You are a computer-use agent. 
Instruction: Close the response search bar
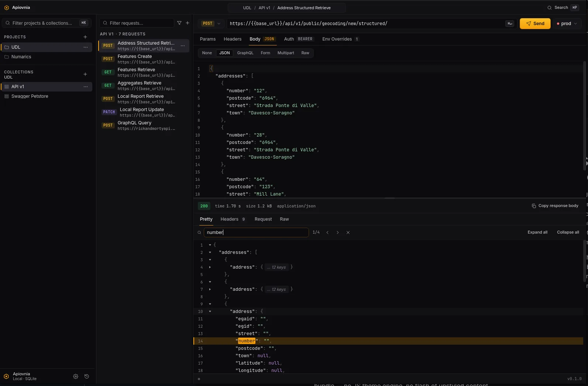(x=348, y=232)
